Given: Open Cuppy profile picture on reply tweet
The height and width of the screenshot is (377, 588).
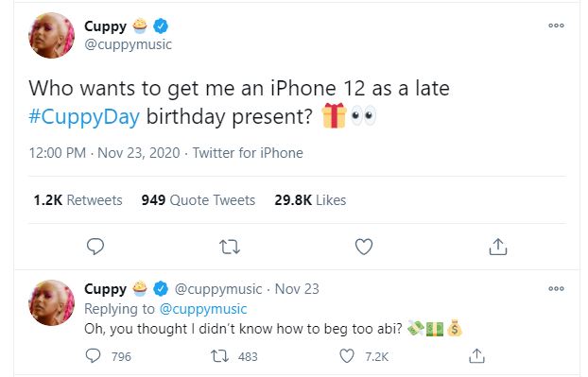Looking at the screenshot, I should tap(52, 302).
